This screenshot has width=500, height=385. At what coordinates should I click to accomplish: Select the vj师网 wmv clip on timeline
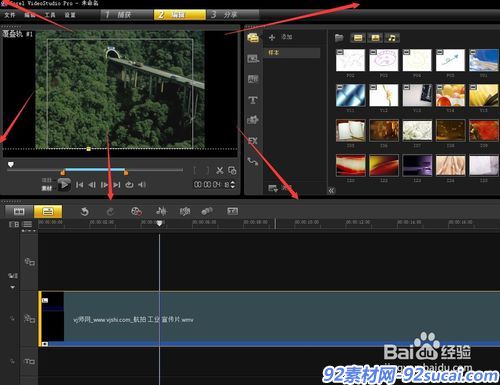[269, 319]
